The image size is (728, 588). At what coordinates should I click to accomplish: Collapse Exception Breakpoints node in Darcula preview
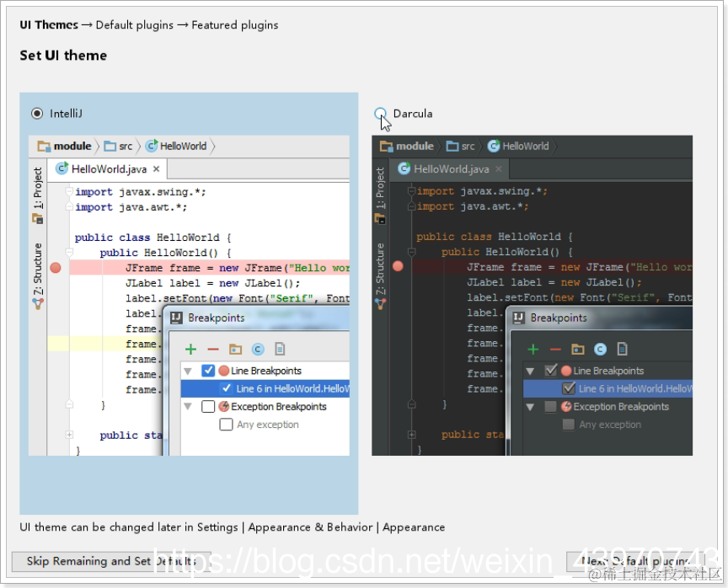click(x=530, y=407)
